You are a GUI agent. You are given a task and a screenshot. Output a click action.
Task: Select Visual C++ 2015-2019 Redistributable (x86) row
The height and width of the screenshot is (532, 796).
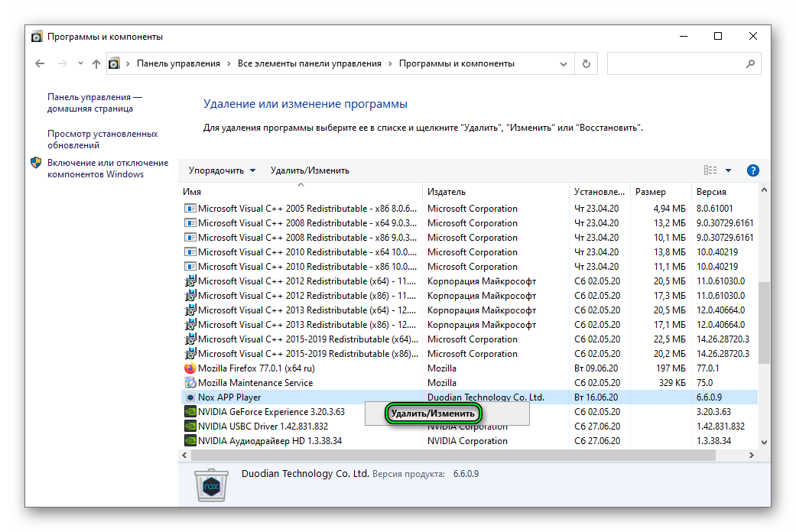(469, 354)
